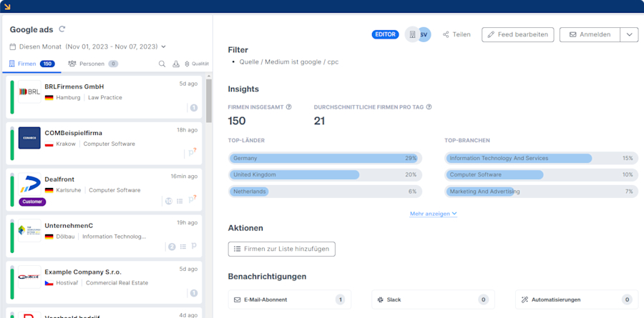The height and width of the screenshot is (318, 644).
Task: Switch to the Firmen tab
Action: coord(32,64)
